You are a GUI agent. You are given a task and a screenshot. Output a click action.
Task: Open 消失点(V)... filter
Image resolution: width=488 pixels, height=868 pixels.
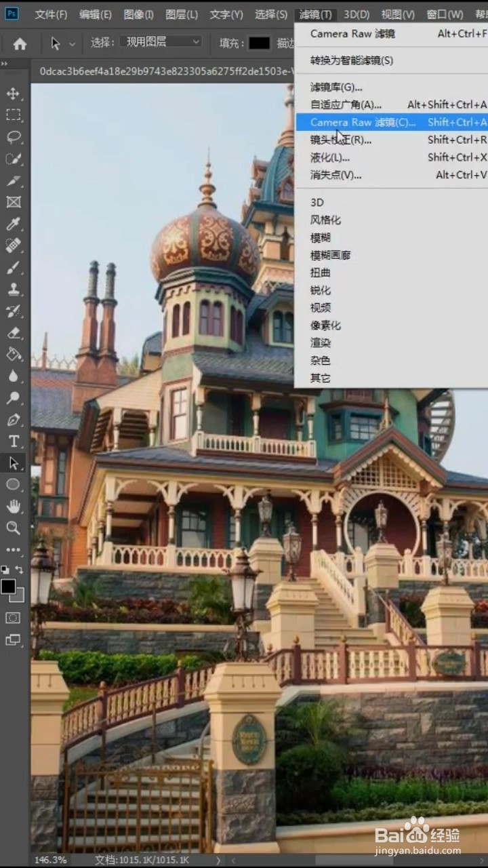[x=392, y=175]
